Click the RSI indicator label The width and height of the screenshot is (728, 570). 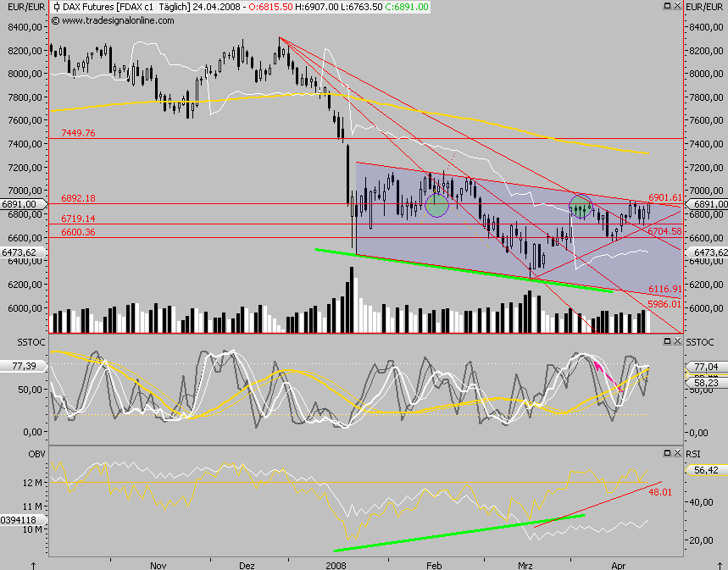click(x=692, y=454)
